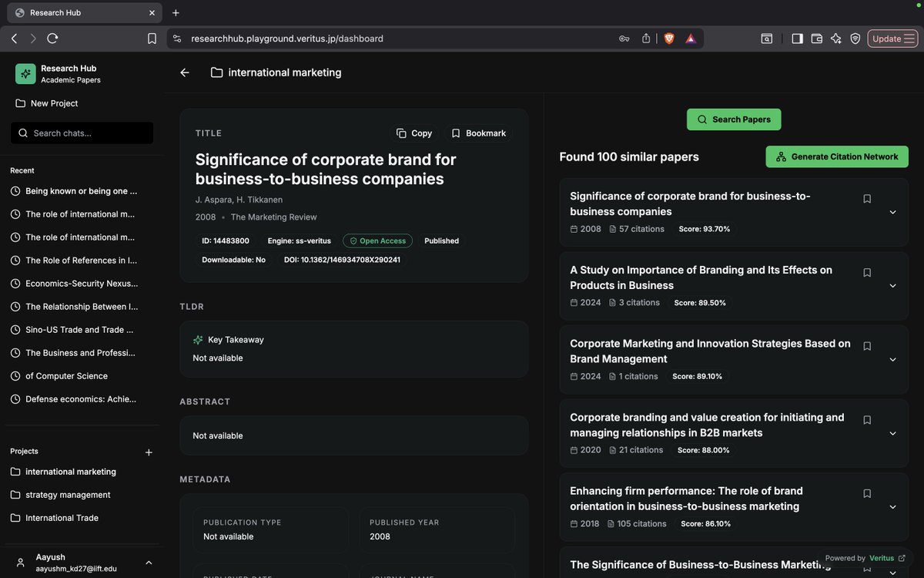Bookmark 'A Study on Importance of Branding' result
The height and width of the screenshot is (578, 924).
pyautogui.click(x=867, y=273)
